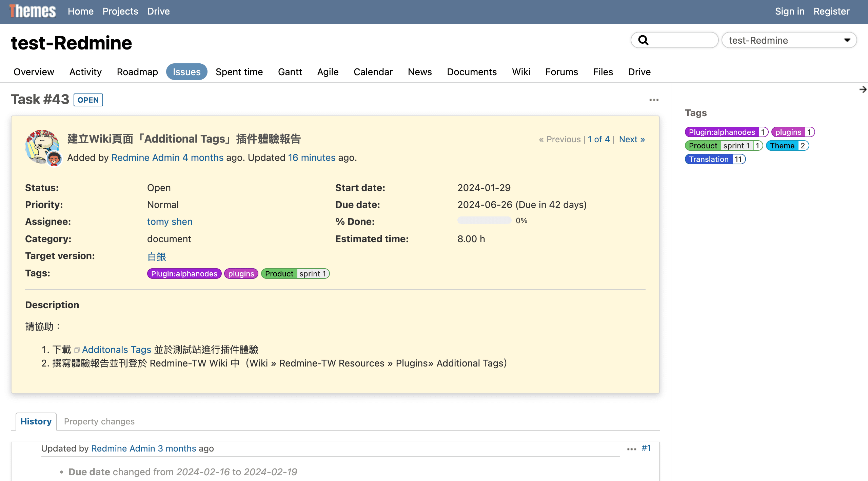Open the issue actions ellipsis menu
The height and width of the screenshot is (481, 868).
coord(654,100)
